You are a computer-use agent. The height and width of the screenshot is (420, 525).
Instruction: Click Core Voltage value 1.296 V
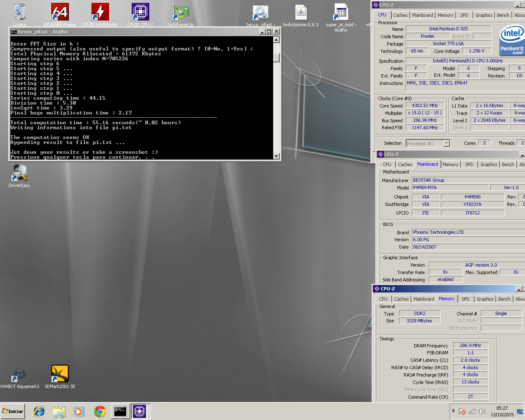tap(477, 51)
